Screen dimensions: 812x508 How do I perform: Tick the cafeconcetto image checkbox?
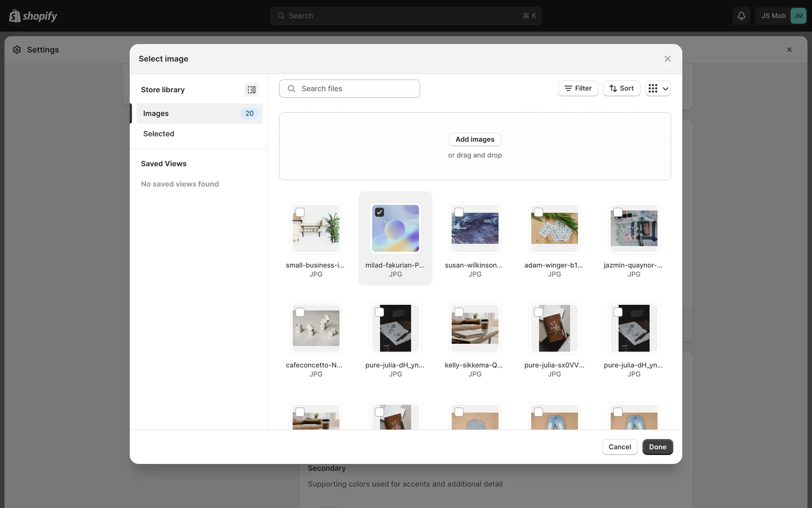point(300,312)
